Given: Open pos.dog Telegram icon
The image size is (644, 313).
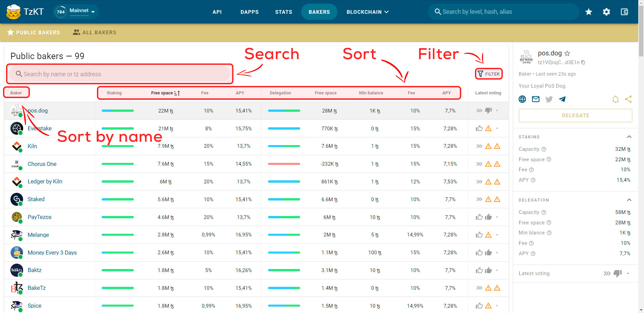Looking at the screenshot, I should point(562,99).
